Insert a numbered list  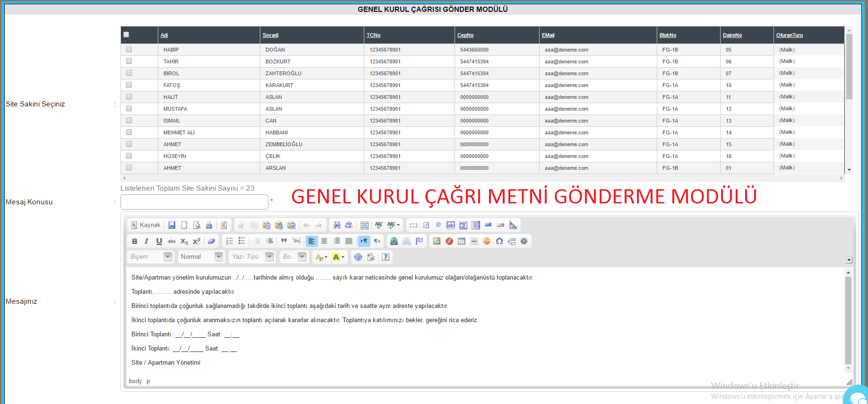coord(230,241)
